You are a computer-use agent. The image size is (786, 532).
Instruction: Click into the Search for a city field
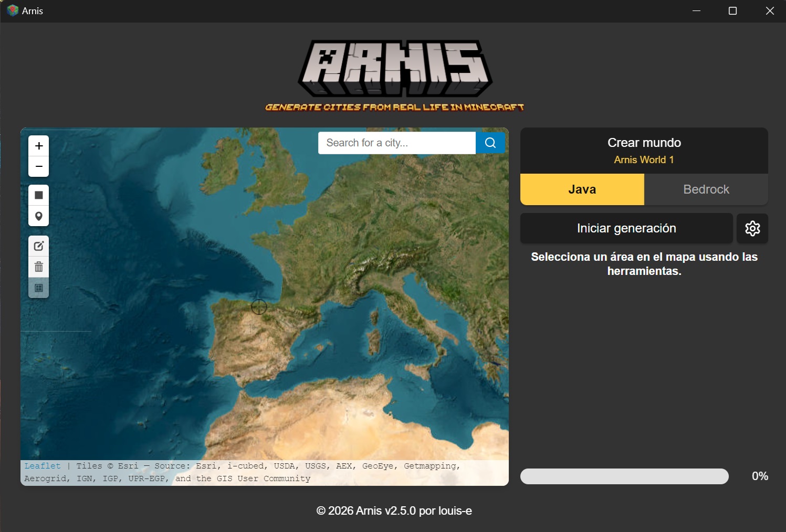pyautogui.click(x=396, y=143)
